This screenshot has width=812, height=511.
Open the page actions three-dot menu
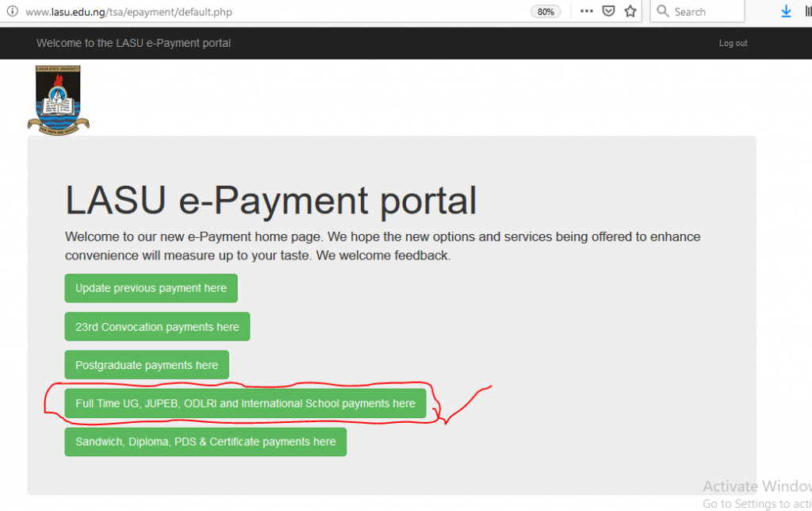(586, 11)
